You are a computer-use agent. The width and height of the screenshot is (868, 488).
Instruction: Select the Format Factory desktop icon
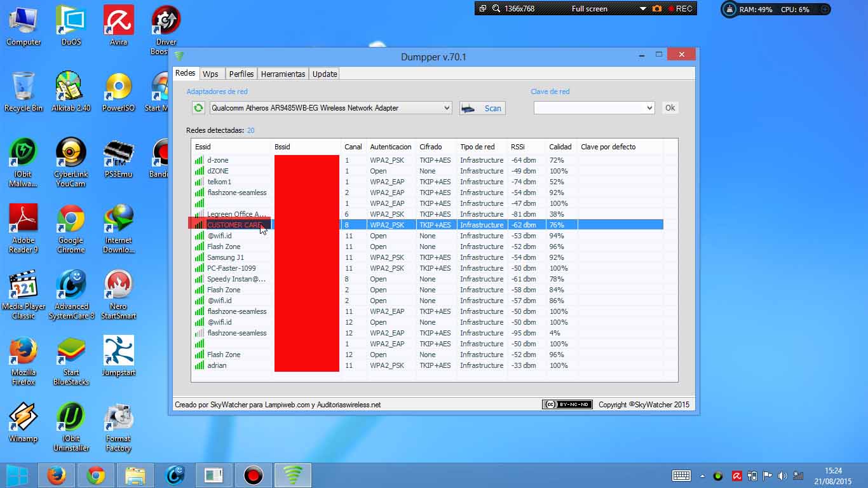point(119,427)
